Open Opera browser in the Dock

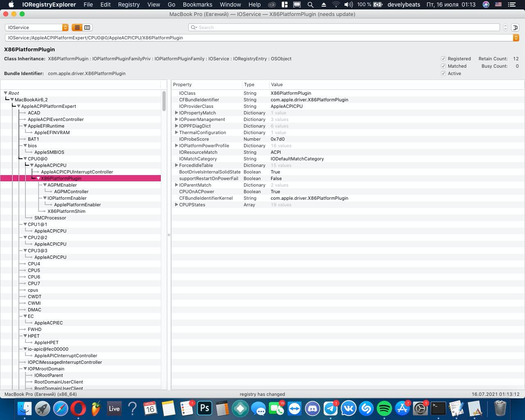click(78, 409)
